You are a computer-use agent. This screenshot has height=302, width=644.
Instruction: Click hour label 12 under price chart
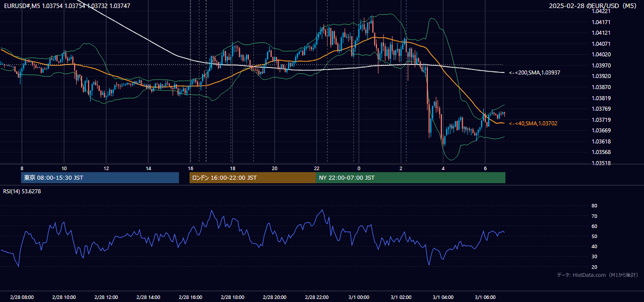[106, 168]
